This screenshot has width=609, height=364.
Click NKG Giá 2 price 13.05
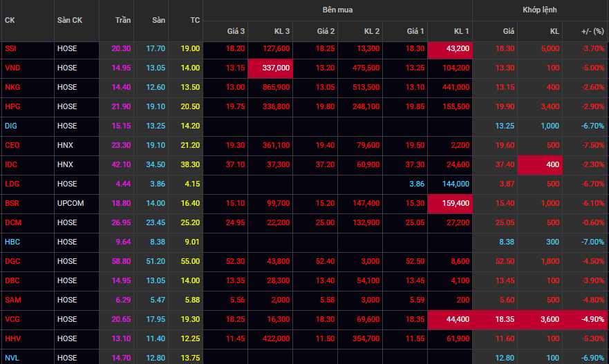click(325, 87)
